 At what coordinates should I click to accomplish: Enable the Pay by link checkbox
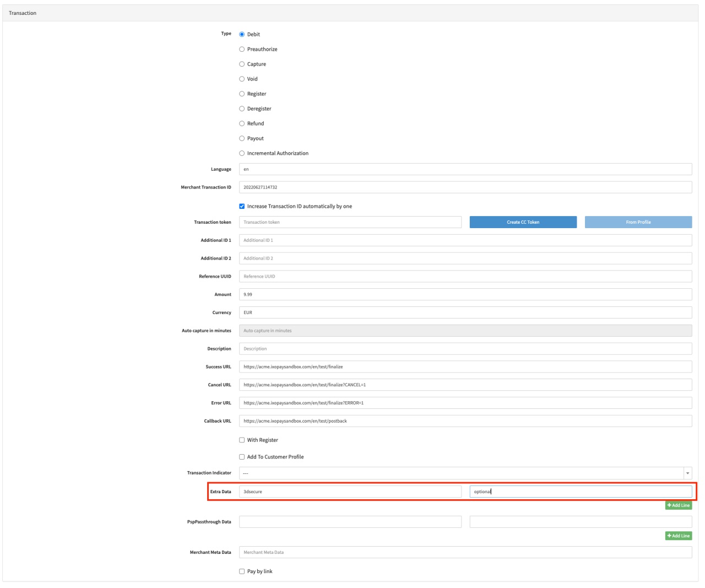(242, 571)
